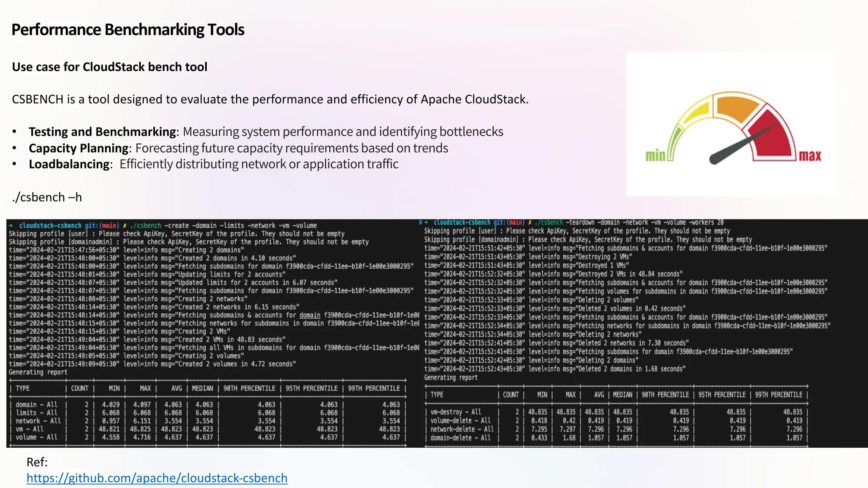Click the speedometer gauge image
868x488 pixels.
pos(733,124)
